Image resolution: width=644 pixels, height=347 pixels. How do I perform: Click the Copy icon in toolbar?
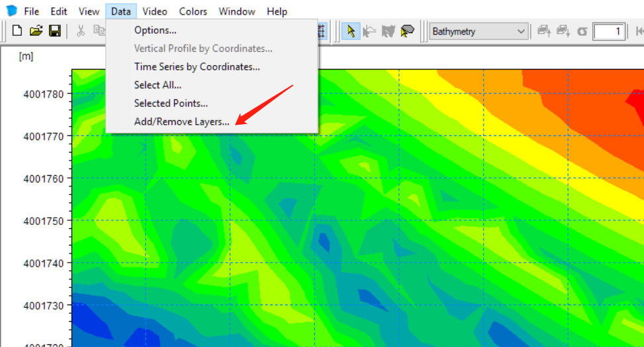click(99, 31)
